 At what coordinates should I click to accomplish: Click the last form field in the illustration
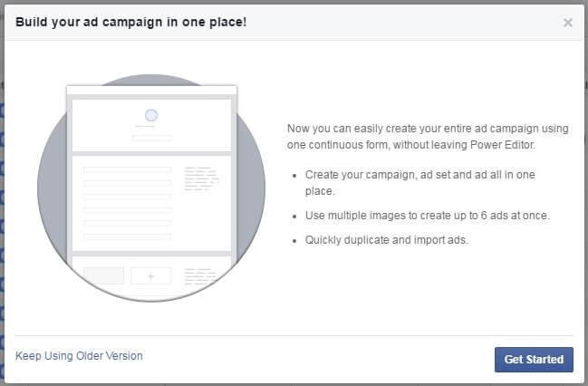[x=127, y=236]
